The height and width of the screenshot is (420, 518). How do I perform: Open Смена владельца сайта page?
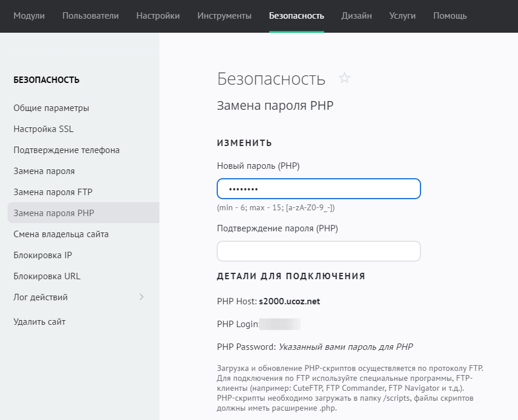pyautogui.click(x=61, y=234)
